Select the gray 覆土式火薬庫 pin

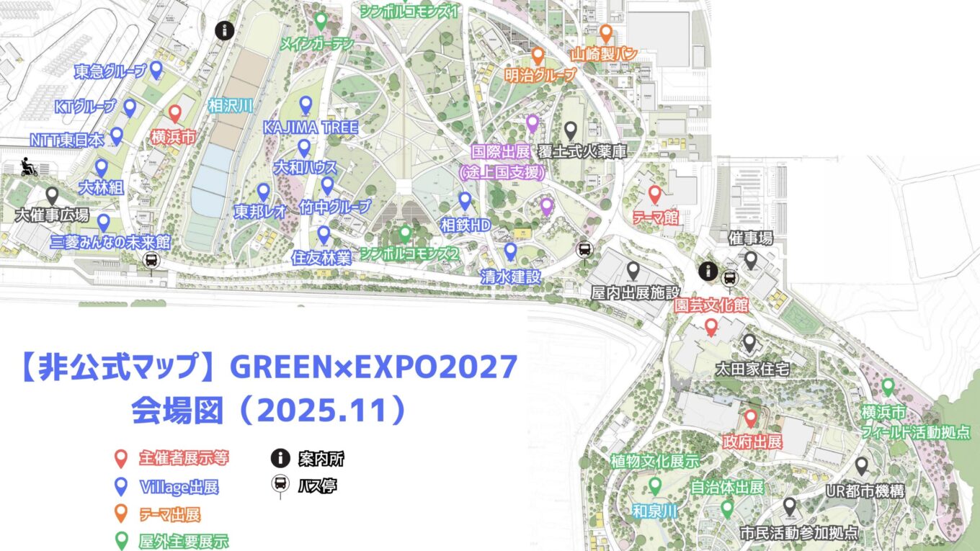(571, 130)
